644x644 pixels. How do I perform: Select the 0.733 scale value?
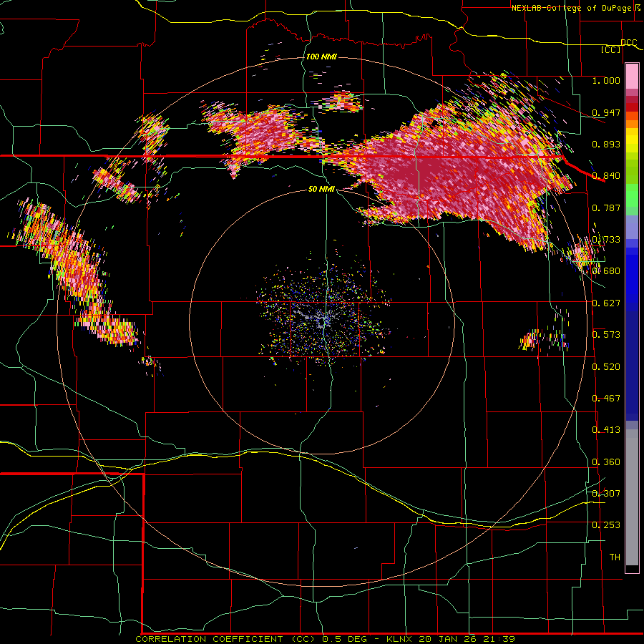[x=606, y=240]
